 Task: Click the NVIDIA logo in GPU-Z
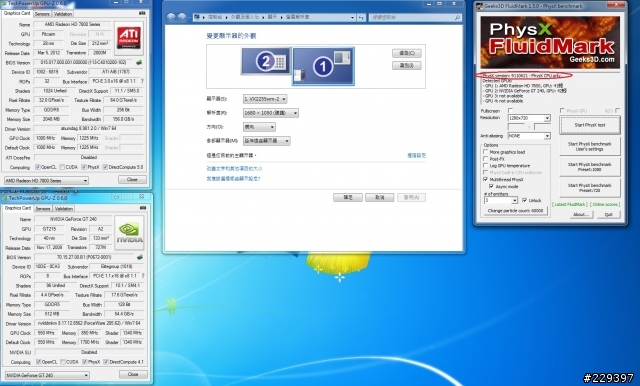coord(129,233)
